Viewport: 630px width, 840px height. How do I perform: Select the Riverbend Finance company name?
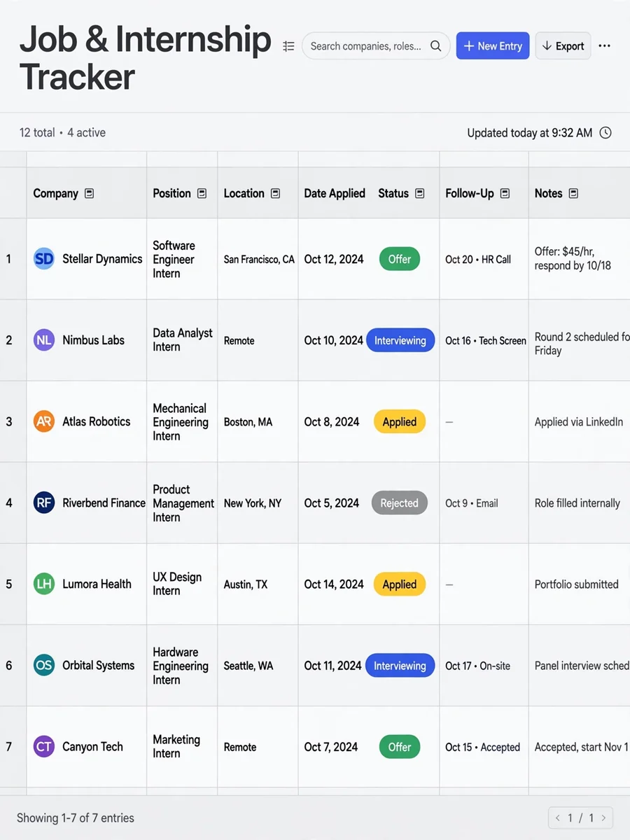point(104,503)
